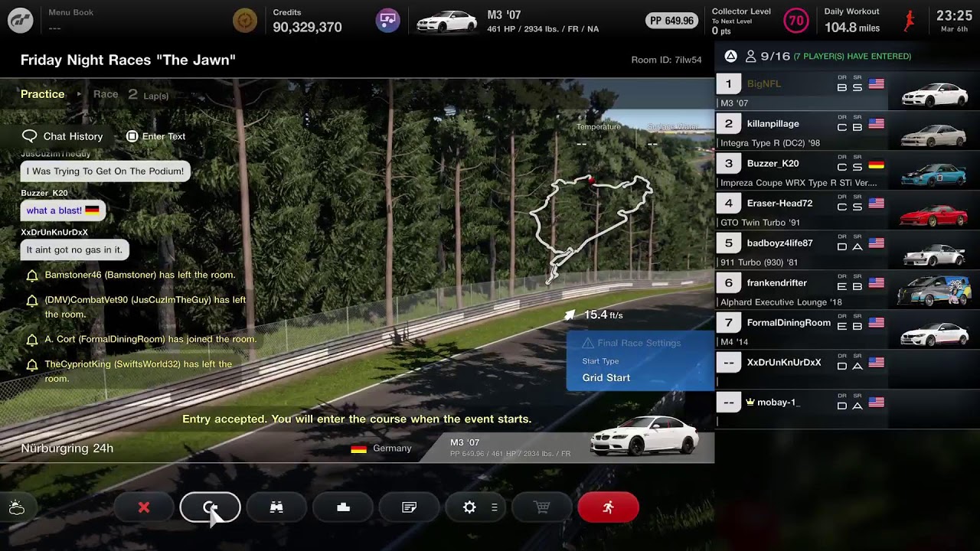Image resolution: width=980 pixels, height=551 pixels.
Task: Click the greyed shopping cart button
Action: (x=542, y=507)
